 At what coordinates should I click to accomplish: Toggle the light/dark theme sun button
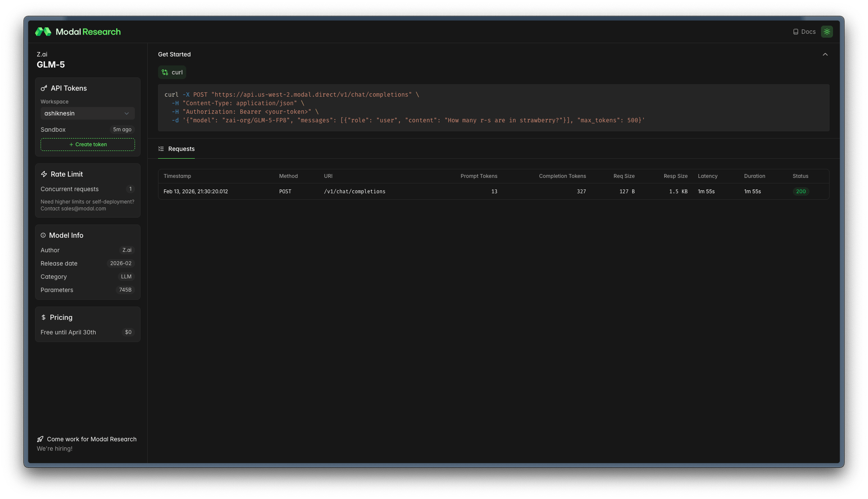coord(827,32)
